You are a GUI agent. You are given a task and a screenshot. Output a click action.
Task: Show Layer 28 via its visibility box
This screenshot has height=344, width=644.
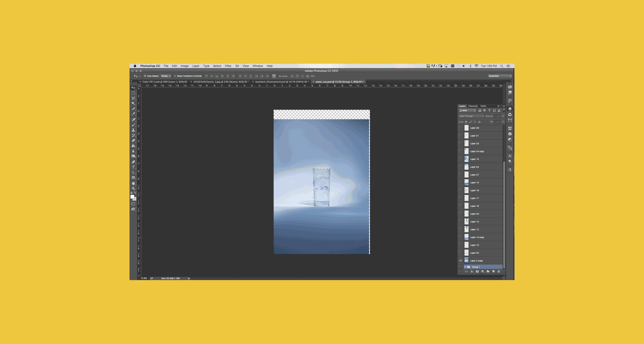(x=460, y=128)
